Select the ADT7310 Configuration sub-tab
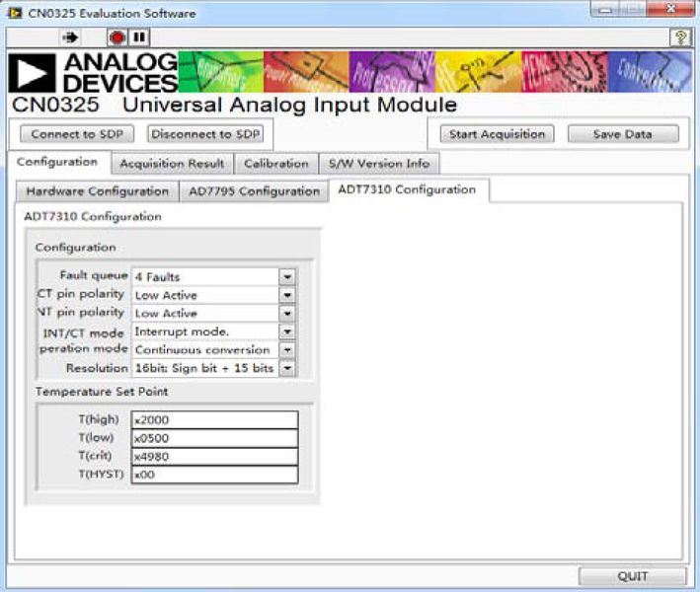Viewport: 700px width, 592px height. [x=407, y=189]
